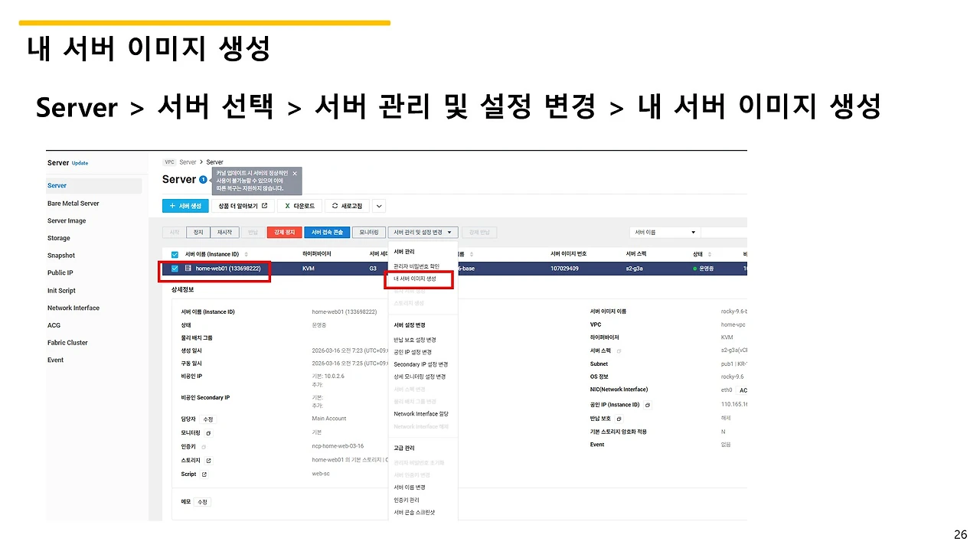
Task: Close the kernel update tooltip with ×
Action: coord(294,174)
